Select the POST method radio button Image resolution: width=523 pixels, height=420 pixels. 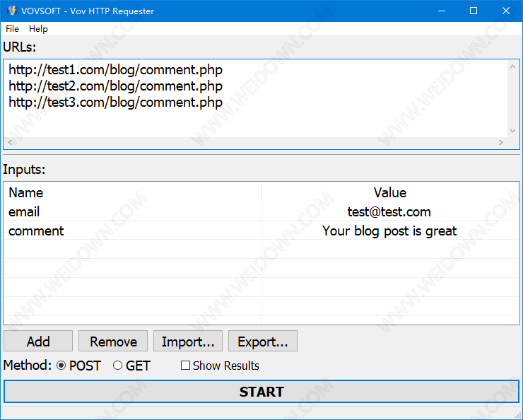[61, 366]
